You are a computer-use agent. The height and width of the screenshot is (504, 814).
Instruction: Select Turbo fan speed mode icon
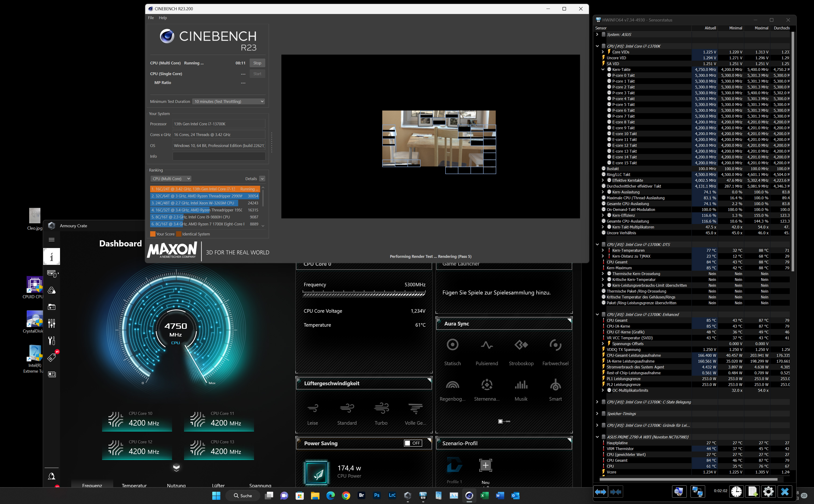pos(381,408)
